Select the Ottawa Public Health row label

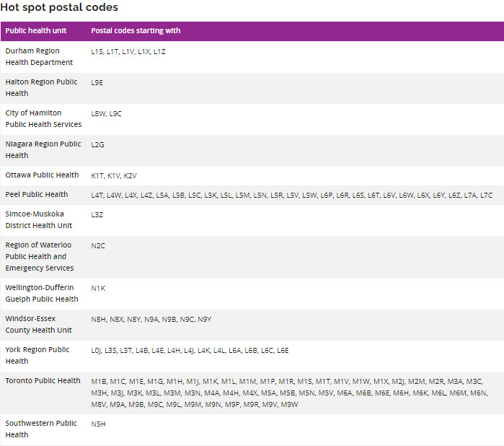click(x=42, y=175)
